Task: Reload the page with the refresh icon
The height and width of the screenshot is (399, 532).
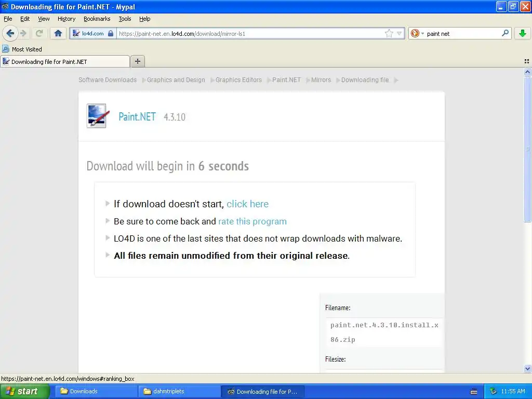Action: (39, 33)
